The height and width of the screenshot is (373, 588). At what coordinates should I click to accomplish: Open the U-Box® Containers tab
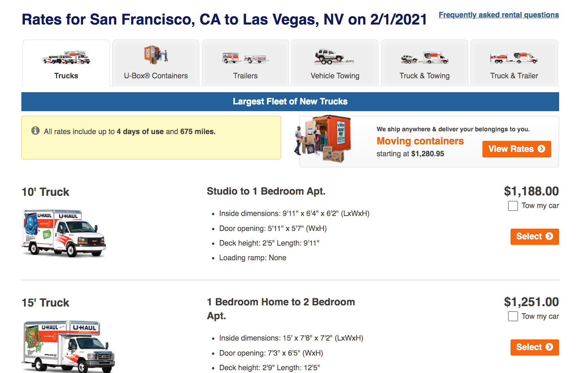[156, 76]
